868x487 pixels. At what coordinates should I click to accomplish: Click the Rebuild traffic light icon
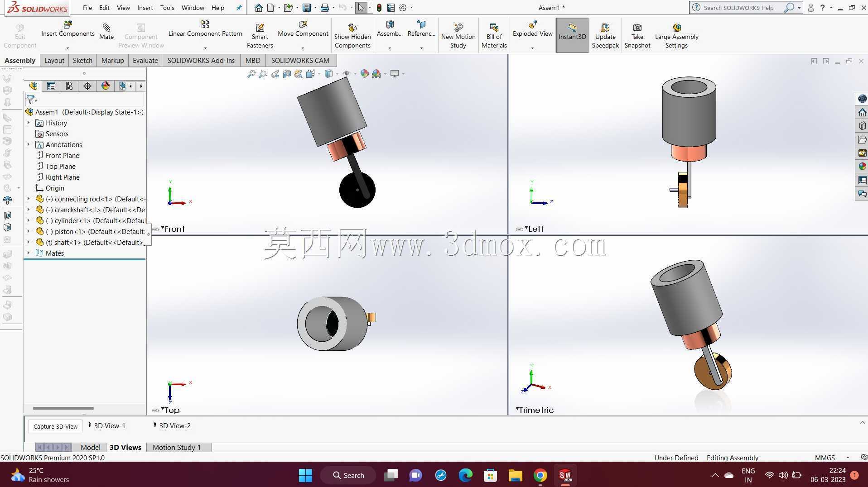pos(379,8)
